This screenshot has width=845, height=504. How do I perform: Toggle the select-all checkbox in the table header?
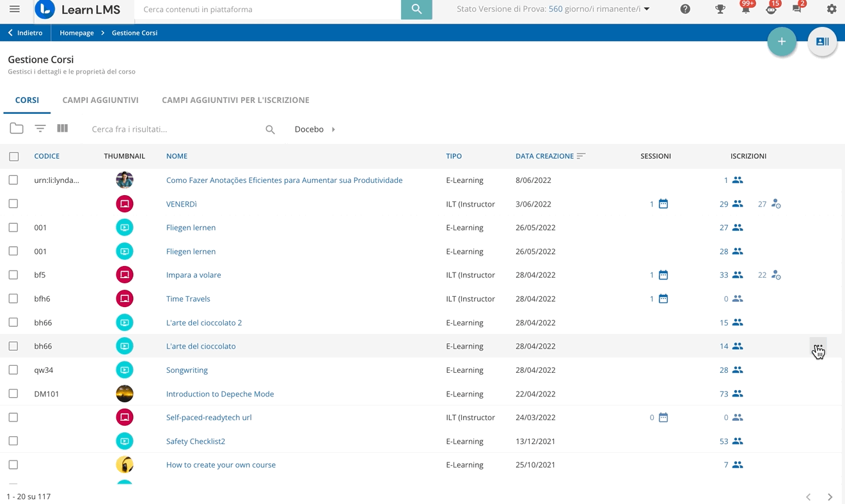(13, 155)
